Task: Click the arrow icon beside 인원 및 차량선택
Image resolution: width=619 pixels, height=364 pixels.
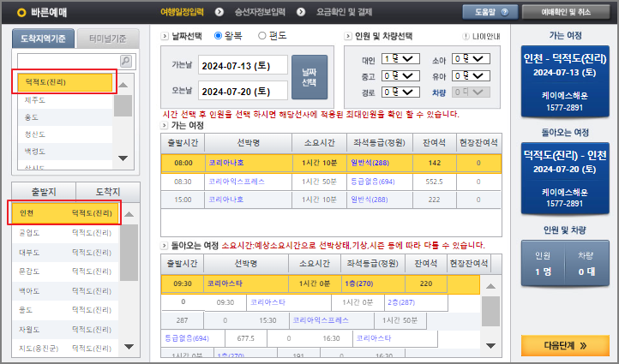Action: 348,36
